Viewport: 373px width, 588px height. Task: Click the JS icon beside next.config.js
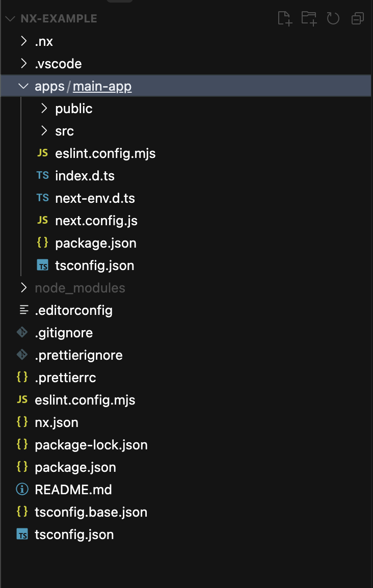[x=43, y=221]
